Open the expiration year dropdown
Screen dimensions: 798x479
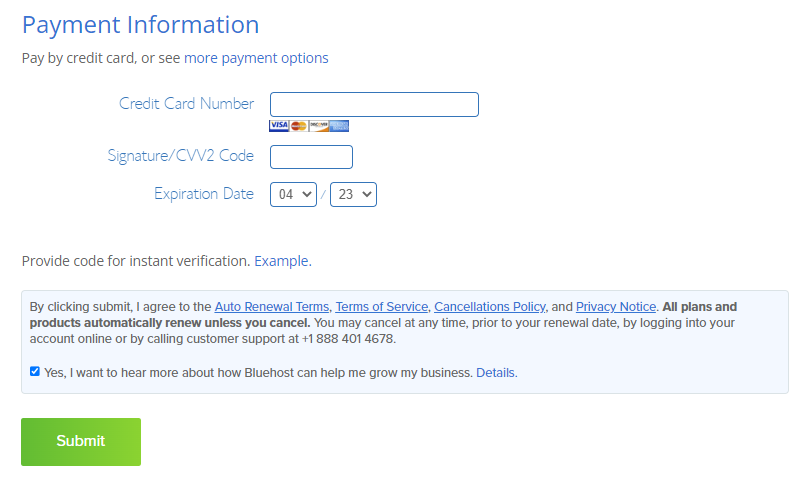[353, 194]
